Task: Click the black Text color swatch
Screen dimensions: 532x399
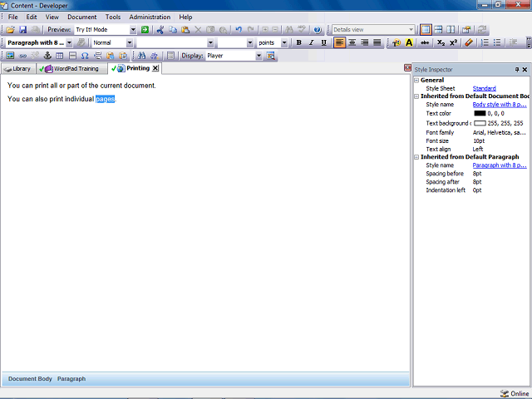Action: pyautogui.click(x=480, y=113)
